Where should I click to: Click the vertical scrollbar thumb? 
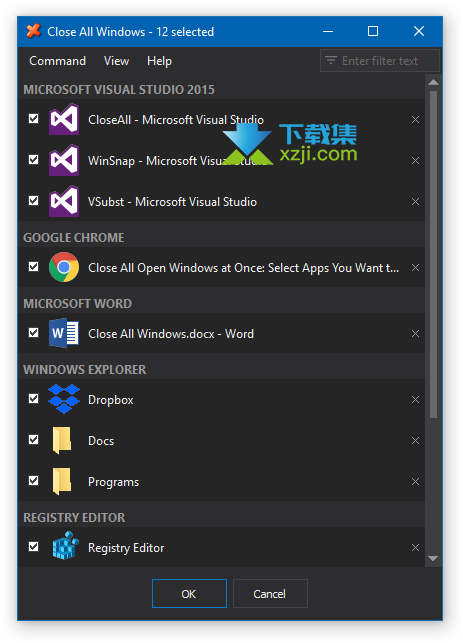pos(433,254)
